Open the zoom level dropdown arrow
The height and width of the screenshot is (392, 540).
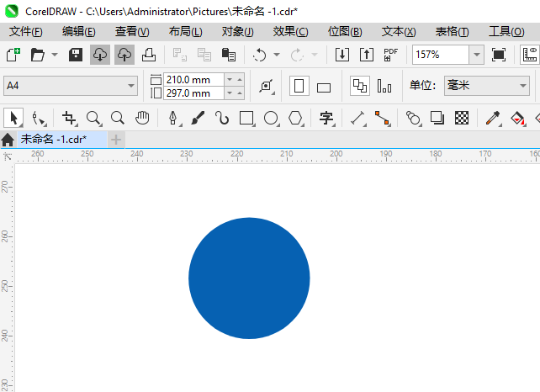click(x=477, y=55)
